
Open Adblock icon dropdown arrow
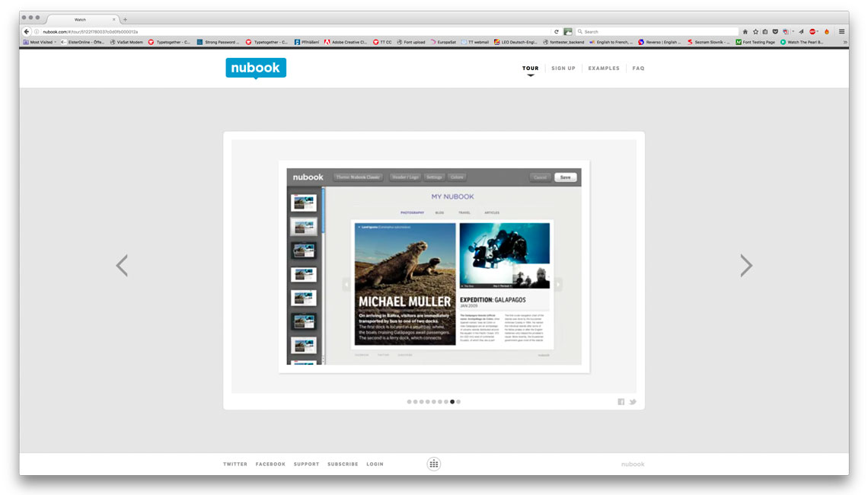(818, 31)
